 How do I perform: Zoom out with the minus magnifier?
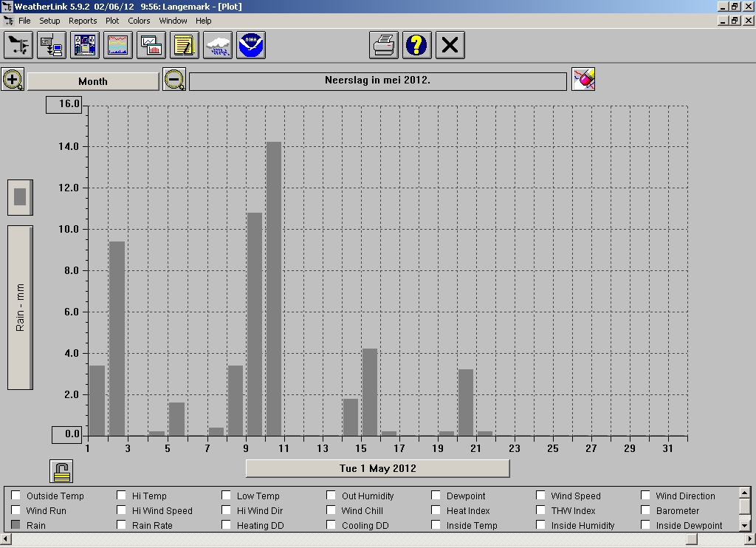(174, 80)
